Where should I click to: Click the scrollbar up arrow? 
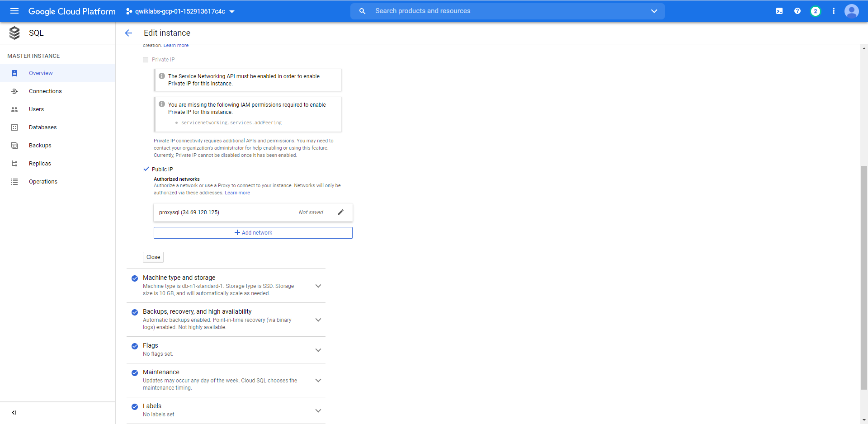tap(864, 48)
